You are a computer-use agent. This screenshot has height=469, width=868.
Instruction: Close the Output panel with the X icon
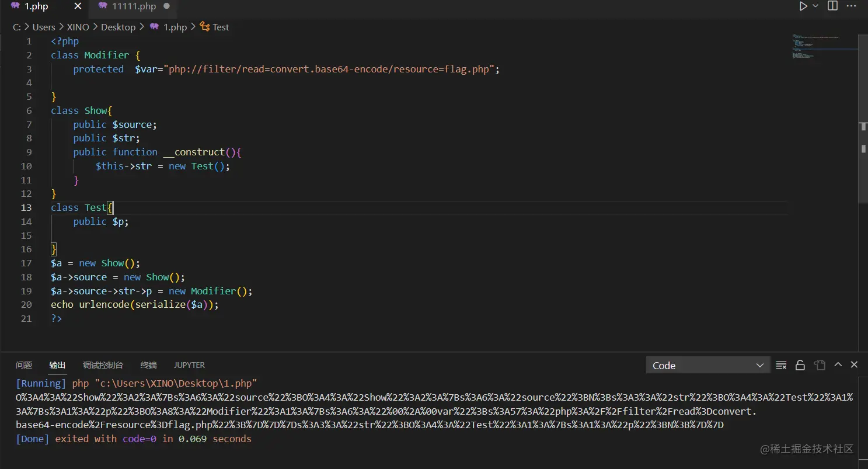[x=854, y=364]
